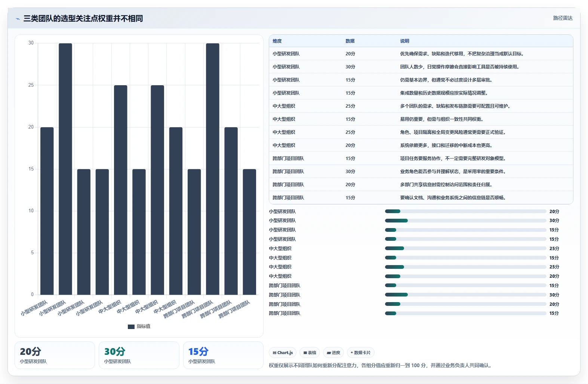Click the text 集成数量和历史数据规模应按实际情况调整
The image size is (588, 384).
[x=443, y=93]
